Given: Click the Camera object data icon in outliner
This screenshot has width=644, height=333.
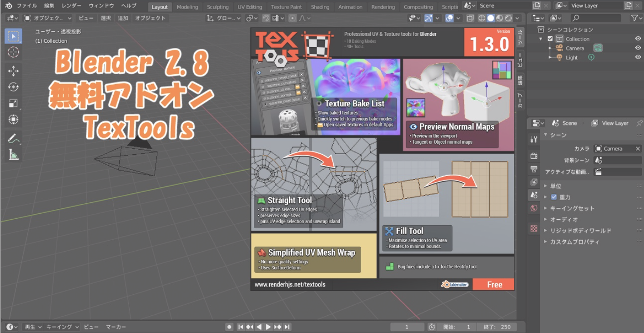Looking at the screenshot, I should 598,48.
